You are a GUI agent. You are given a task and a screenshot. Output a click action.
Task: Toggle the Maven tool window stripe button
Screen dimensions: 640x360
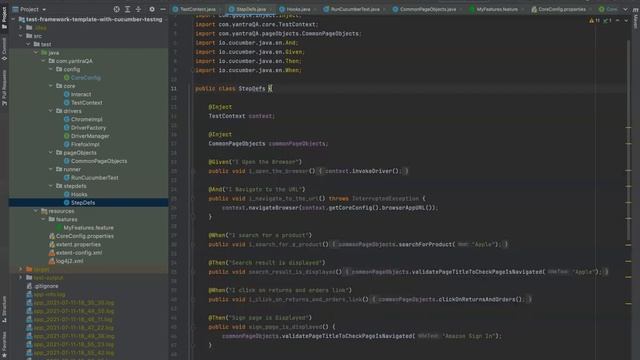[x=636, y=18]
